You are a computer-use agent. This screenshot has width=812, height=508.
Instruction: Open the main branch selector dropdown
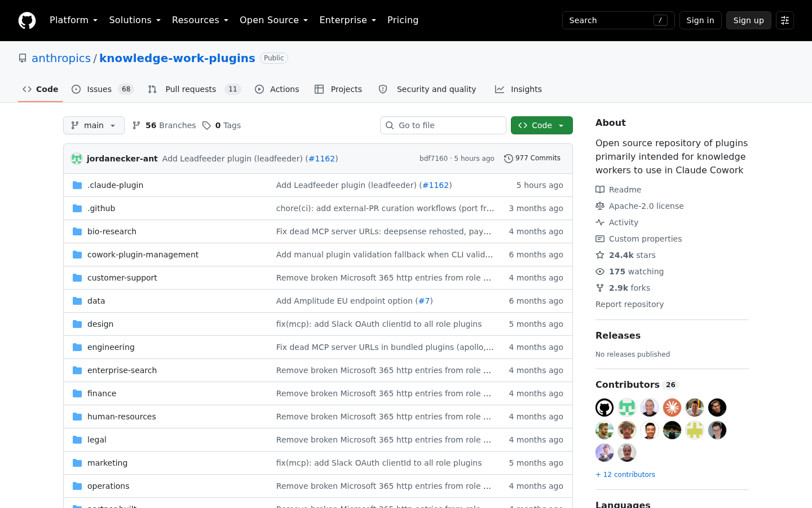tap(94, 125)
